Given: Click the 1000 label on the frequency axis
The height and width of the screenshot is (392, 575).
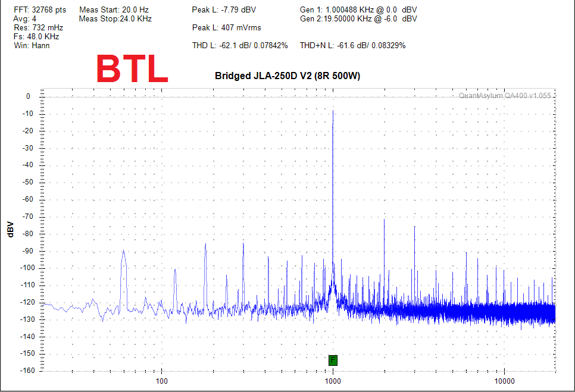Looking at the screenshot, I should pyautogui.click(x=333, y=381).
